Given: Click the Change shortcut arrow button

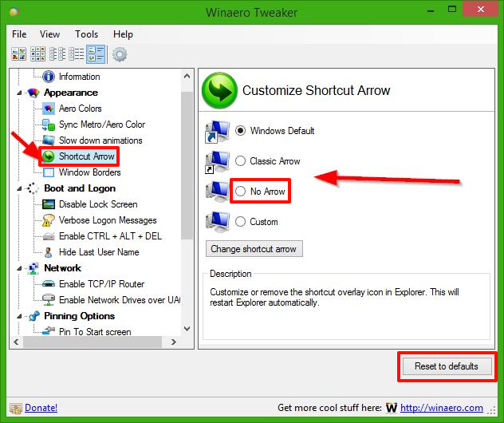Looking at the screenshot, I should 254,249.
